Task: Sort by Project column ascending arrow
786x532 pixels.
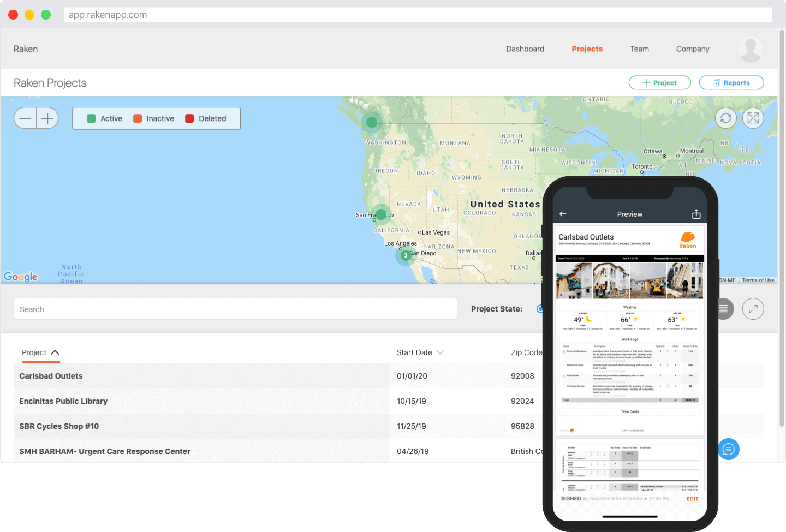Action: click(x=55, y=352)
